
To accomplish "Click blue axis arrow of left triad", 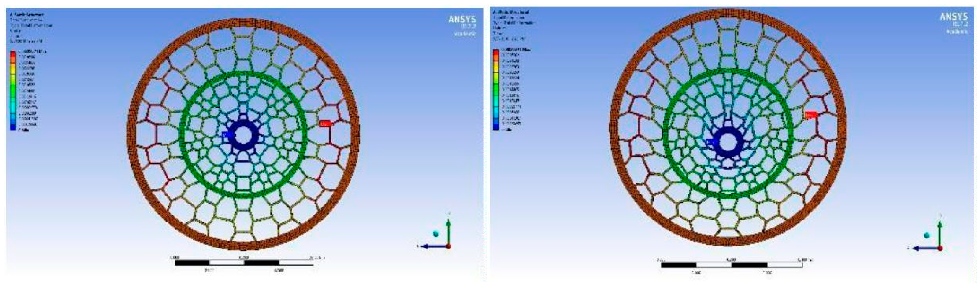I will click(x=434, y=246).
